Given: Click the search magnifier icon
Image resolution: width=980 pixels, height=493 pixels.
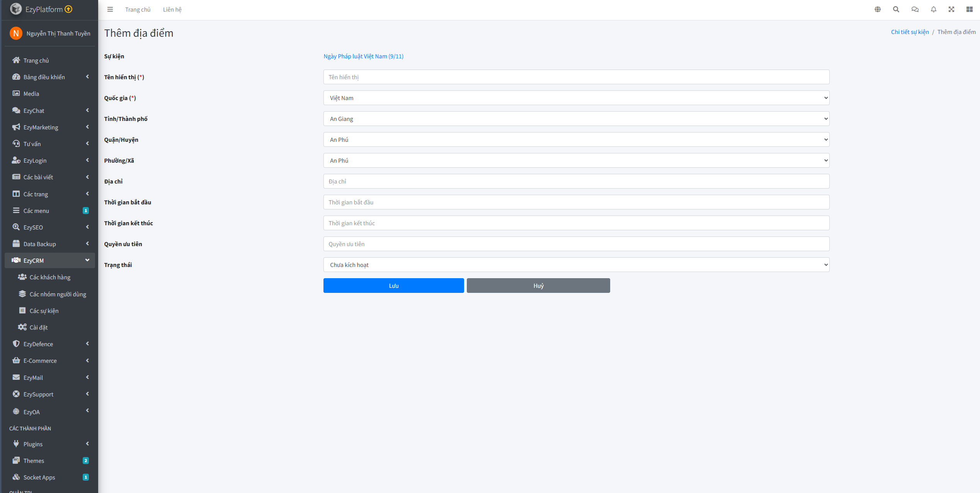Looking at the screenshot, I should click(896, 9).
